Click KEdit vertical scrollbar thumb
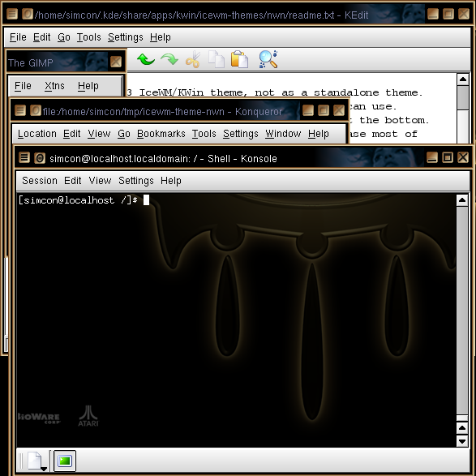 coord(463,97)
